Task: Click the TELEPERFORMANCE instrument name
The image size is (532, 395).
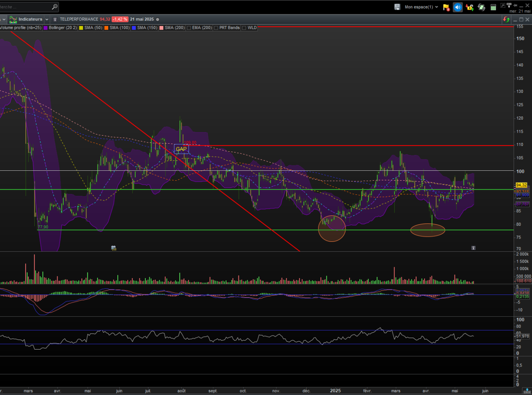Action: (79, 19)
